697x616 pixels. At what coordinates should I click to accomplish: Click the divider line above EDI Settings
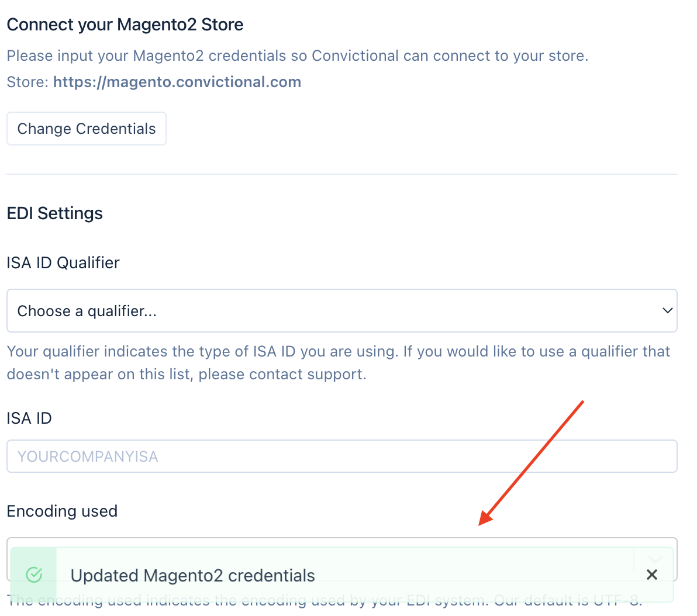click(x=341, y=174)
